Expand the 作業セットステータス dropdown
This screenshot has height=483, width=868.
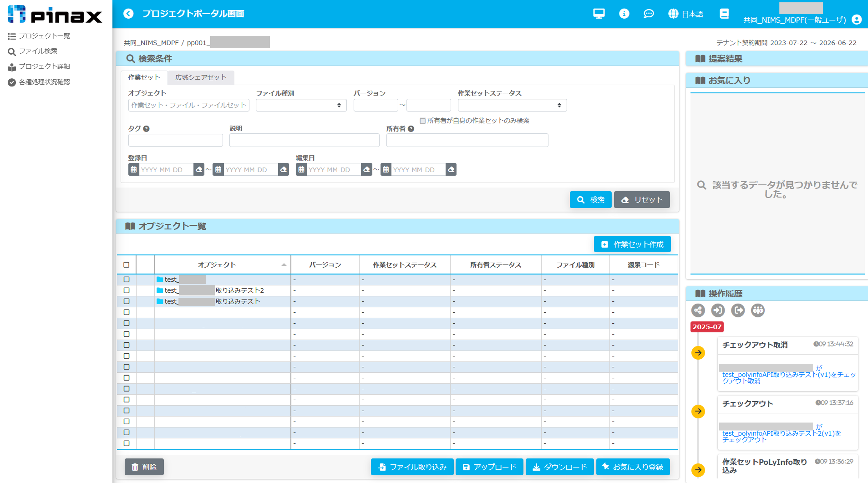[512, 105]
